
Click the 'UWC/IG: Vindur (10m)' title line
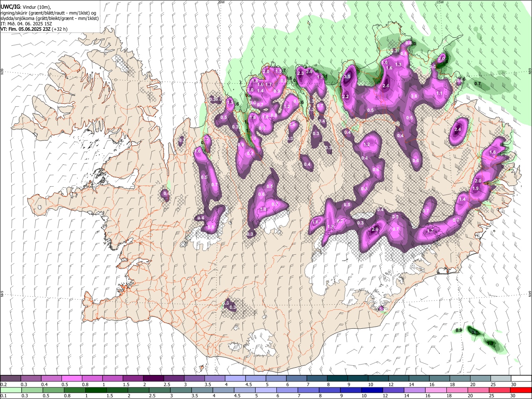tap(26, 7)
